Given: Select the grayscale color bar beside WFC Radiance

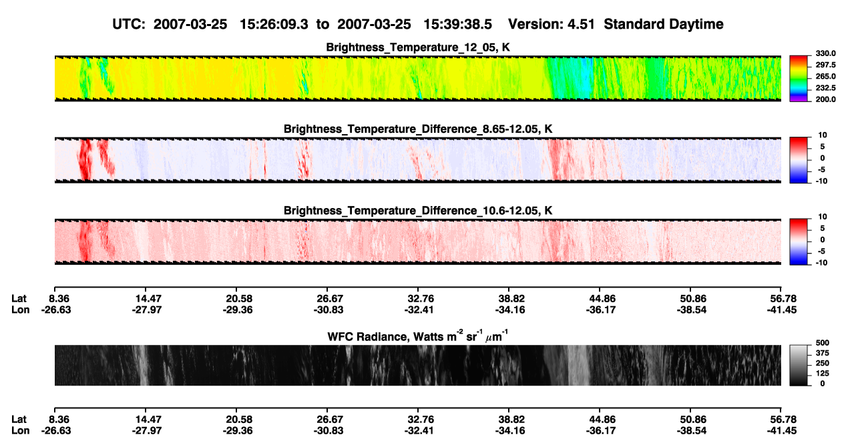Looking at the screenshot, I should point(799,365).
